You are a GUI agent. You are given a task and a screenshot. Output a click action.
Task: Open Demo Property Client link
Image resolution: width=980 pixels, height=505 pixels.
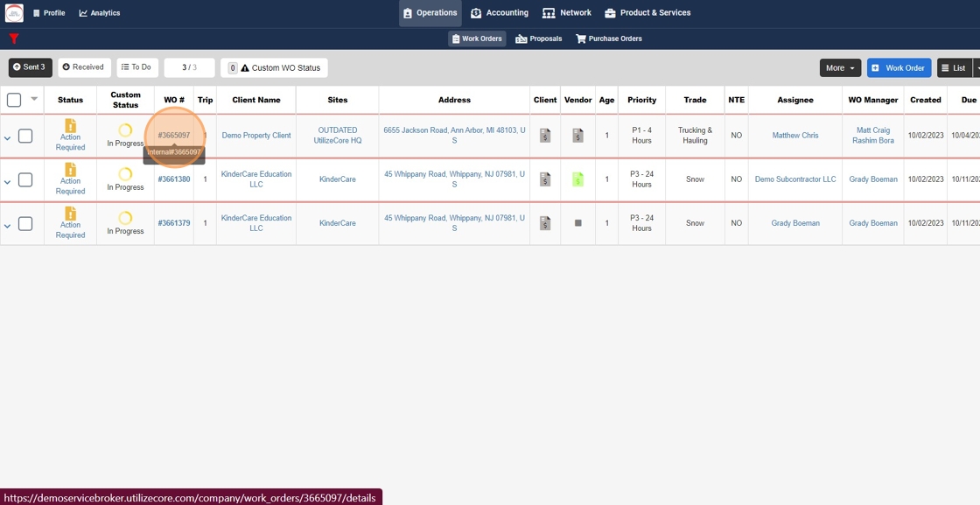click(256, 135)
